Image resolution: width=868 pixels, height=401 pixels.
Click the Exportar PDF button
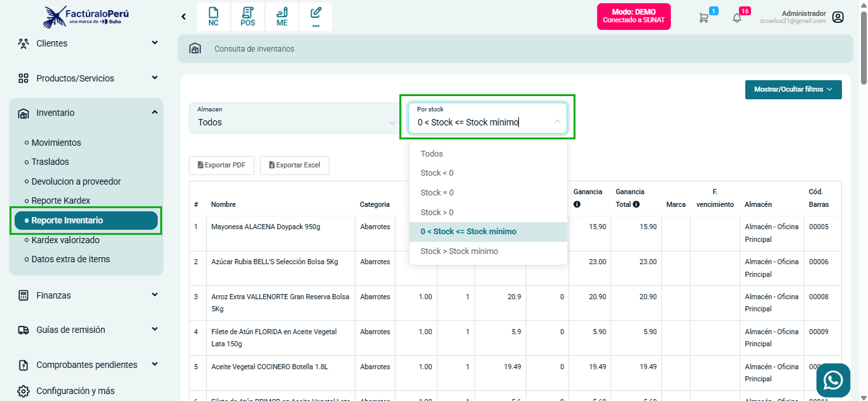click(x=221, y=165)
